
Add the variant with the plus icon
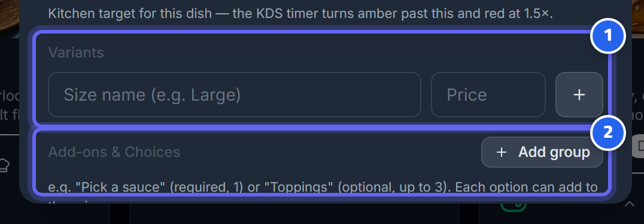click(x=579, y=95)
